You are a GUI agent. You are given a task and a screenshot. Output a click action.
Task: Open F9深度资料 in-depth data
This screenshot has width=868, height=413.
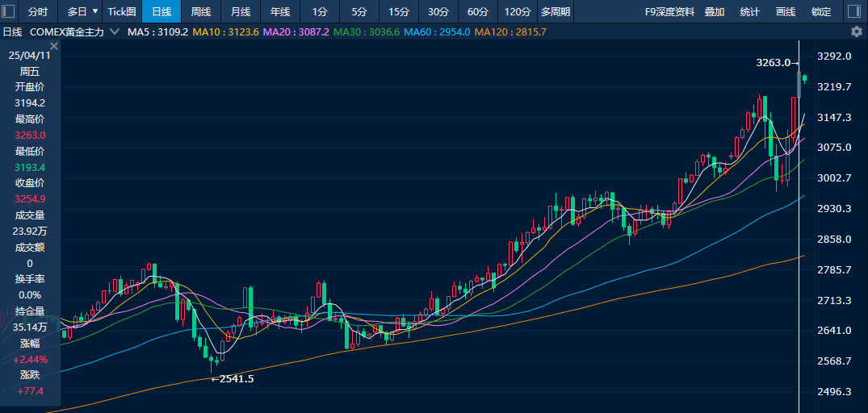669,11
